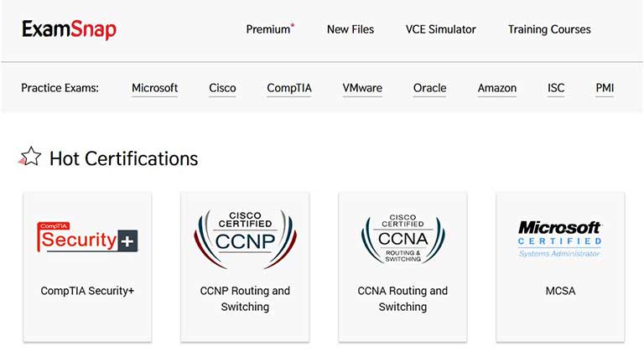Click the ExamSnap logo
The image size is (644, 362).
(69, 29)
